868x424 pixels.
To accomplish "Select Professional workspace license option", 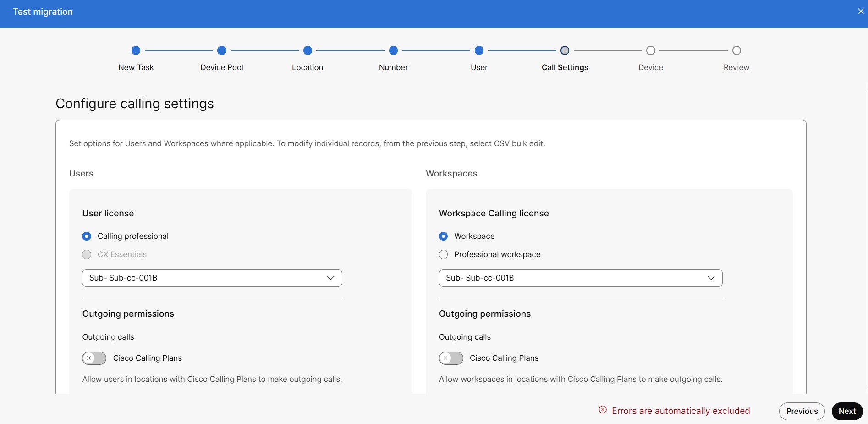I will coord(443,254).
